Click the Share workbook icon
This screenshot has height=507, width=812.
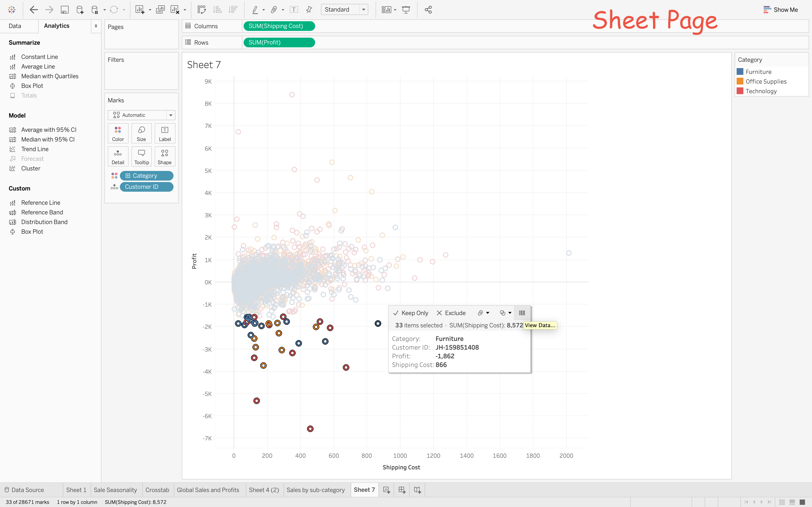click(428, 10)
